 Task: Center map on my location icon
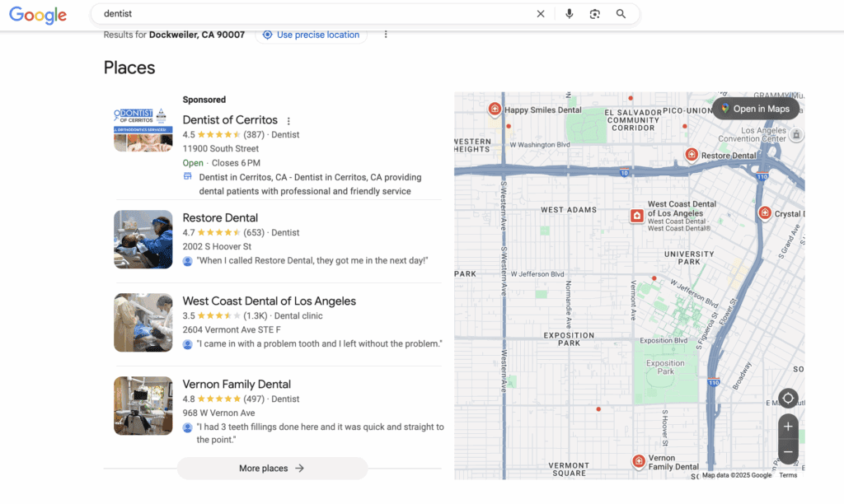click(x=788, y=399)
